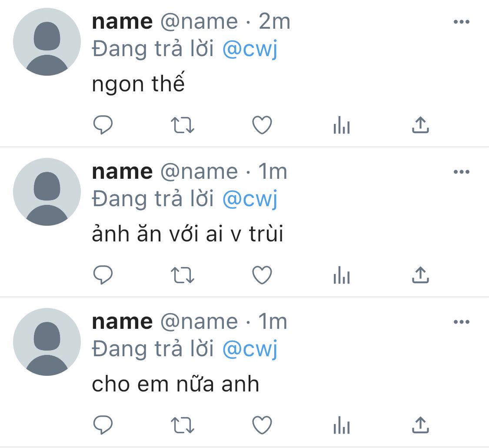The image size is (489, 448).
Task: Reply to 'ảnh ăn với ai' tweet
Action: [103, 275]
